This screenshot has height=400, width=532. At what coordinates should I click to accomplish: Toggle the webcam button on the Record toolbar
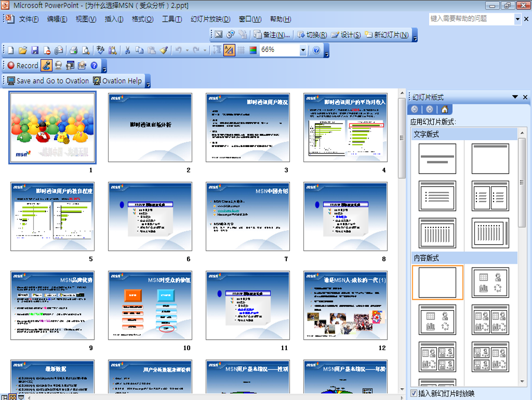coord(58,65)
